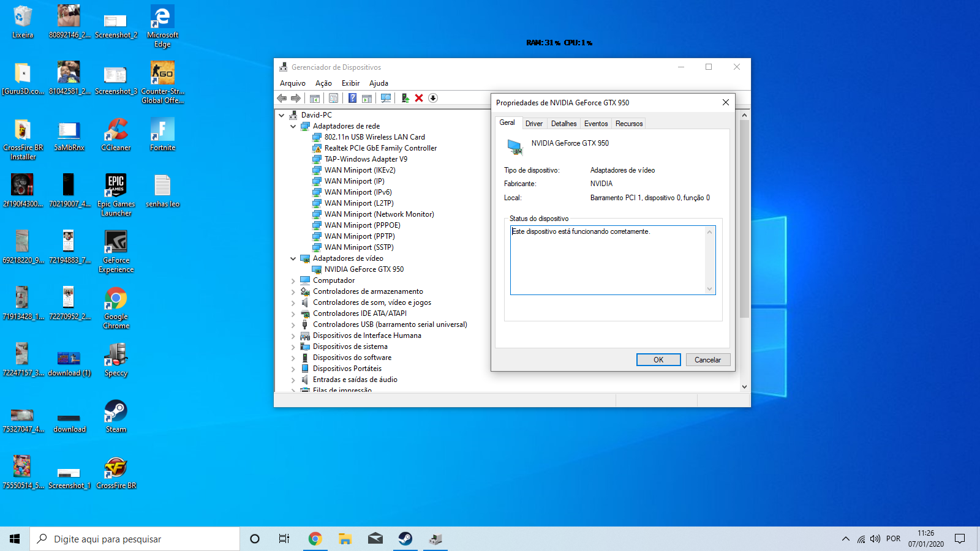Image resolution: width=980 pixels, height=551 pixels.
Task: Select WAN Miniport (Network Monitor)
Action: [x=379, y=214]
